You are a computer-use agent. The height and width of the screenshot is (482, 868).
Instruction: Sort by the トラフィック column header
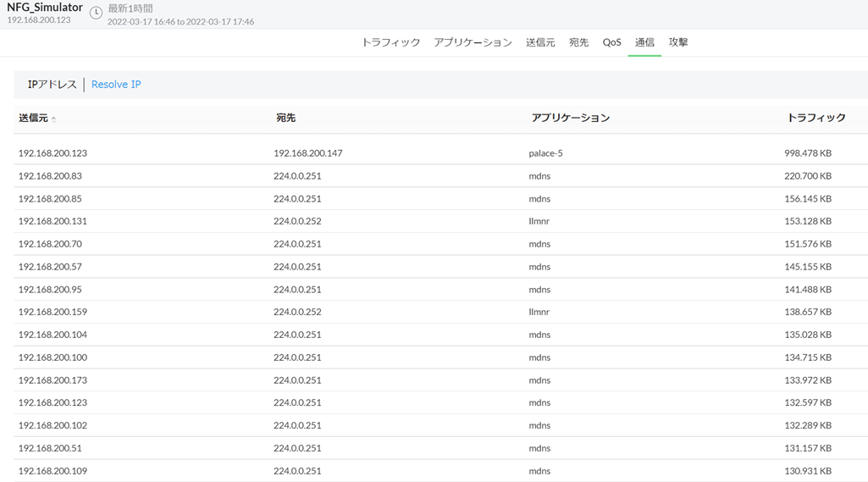pos(815,118)
